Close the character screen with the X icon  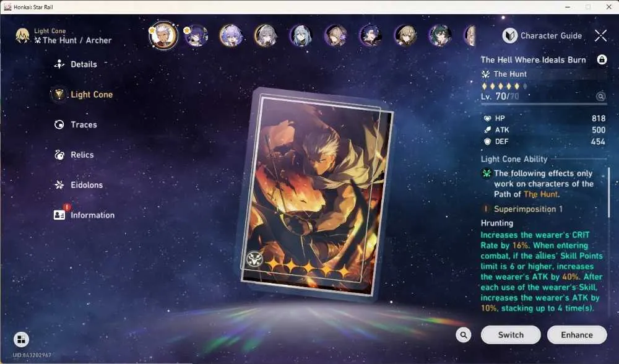pyautogui.click(x=600, y=35)
